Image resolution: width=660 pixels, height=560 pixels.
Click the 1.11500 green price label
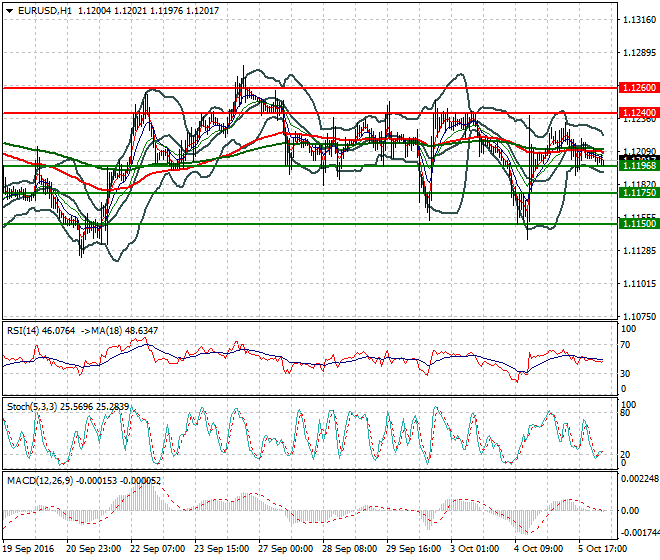[639, 223]
